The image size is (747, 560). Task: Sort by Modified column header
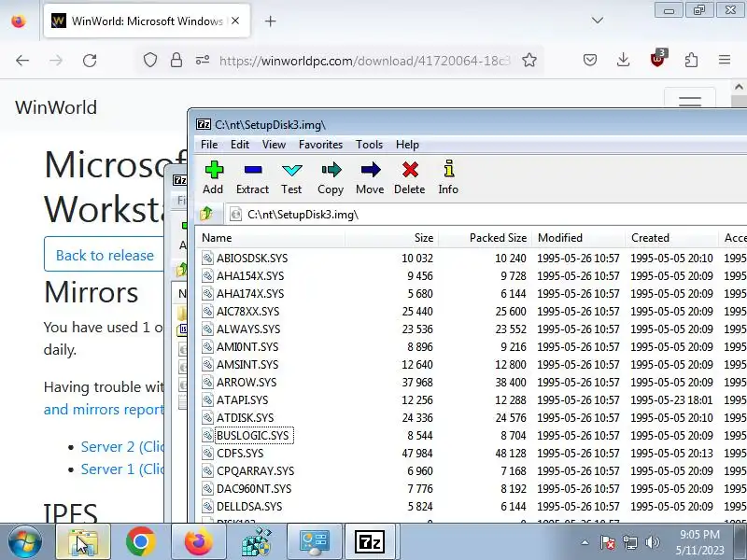pyautogui.click(x=578, y=238)
